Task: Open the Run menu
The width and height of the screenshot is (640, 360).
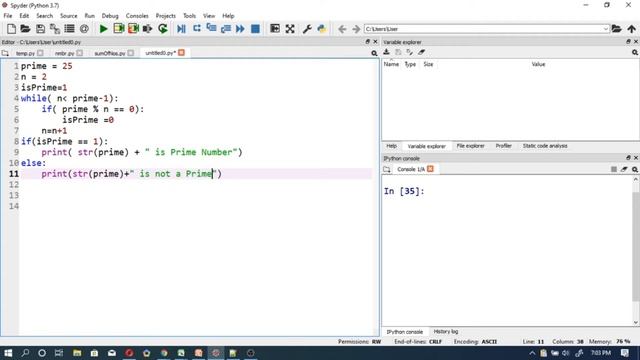Action: [89, 16]
